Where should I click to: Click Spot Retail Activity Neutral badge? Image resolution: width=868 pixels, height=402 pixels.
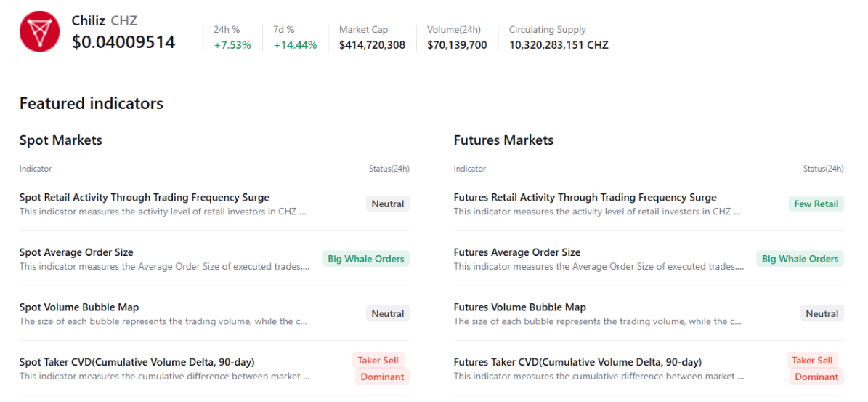point(388,204)
